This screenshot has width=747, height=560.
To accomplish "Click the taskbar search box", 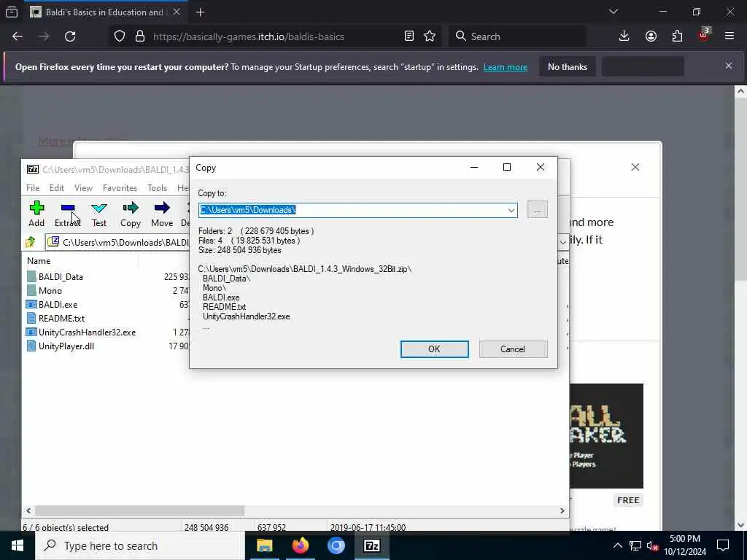I will 139,545.
